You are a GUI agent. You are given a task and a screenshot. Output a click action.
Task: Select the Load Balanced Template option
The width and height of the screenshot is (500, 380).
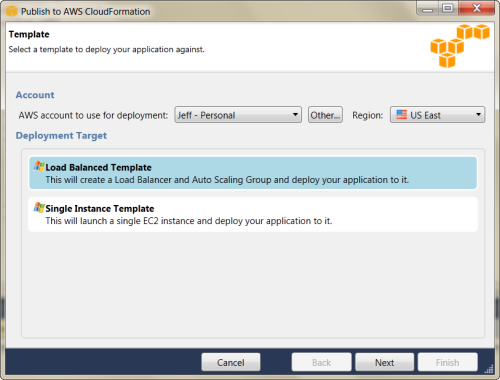pos(253,173)
